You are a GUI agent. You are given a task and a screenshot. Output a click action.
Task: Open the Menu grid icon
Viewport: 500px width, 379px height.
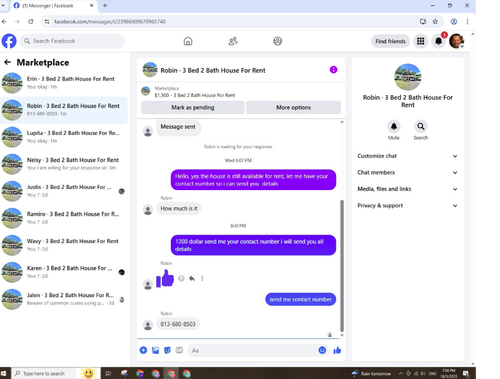pos(421,41)
